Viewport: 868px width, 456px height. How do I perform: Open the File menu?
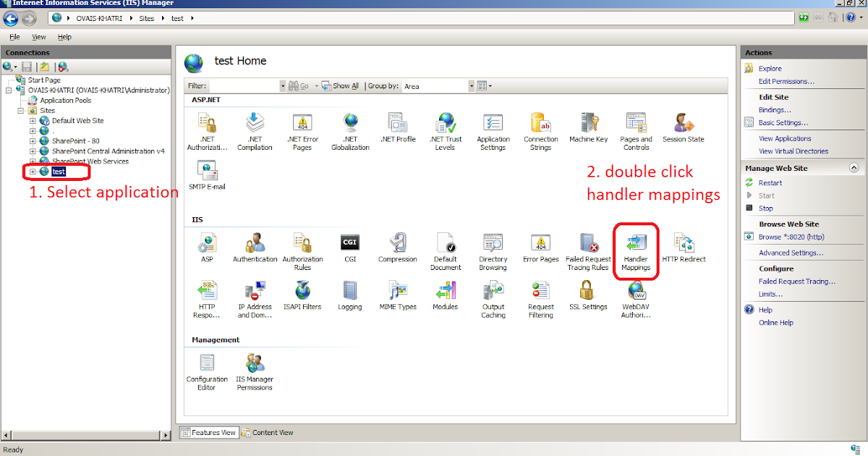coord(14,37)
